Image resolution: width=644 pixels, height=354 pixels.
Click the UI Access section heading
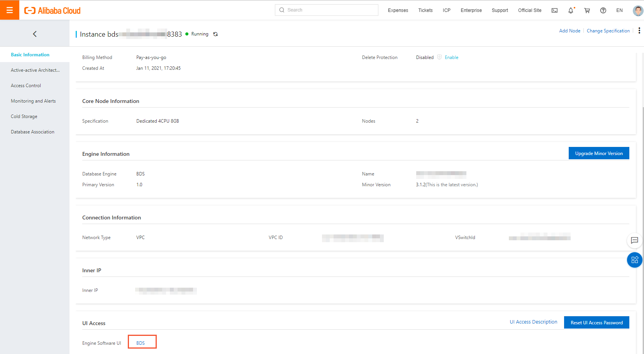coord(94,323)
